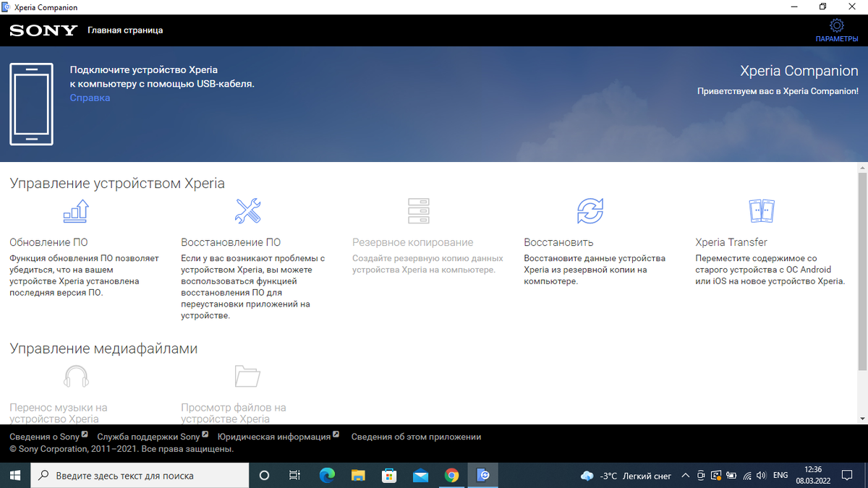Click the Управление медиафайлами heading
This screenshot has height=488, width=868.
[103, 348]
